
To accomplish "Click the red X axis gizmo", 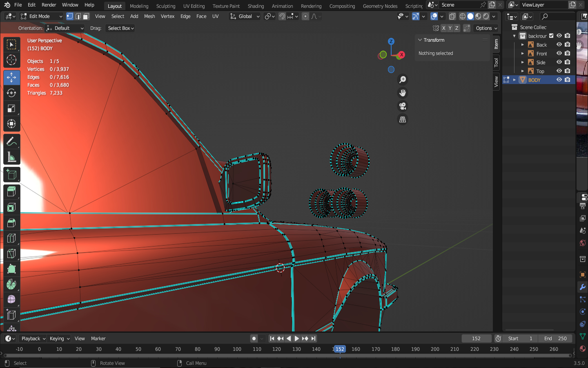I will [402, 55].
